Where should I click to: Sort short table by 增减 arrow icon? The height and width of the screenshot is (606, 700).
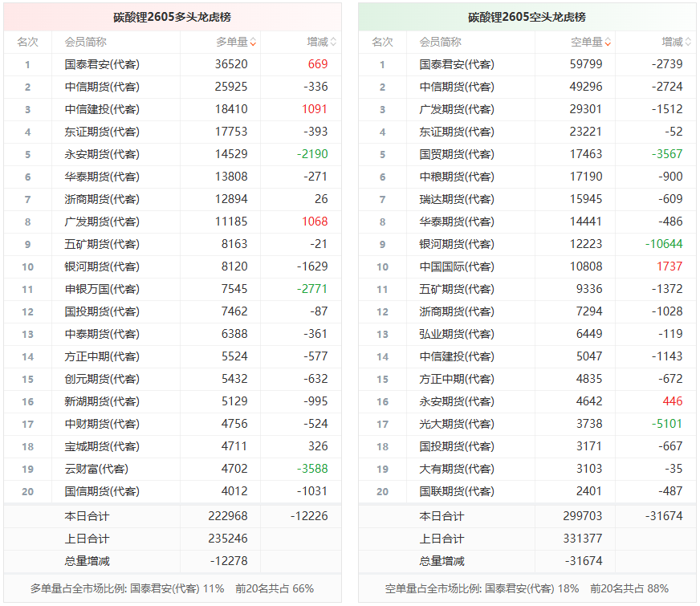(x=688, y=43)
